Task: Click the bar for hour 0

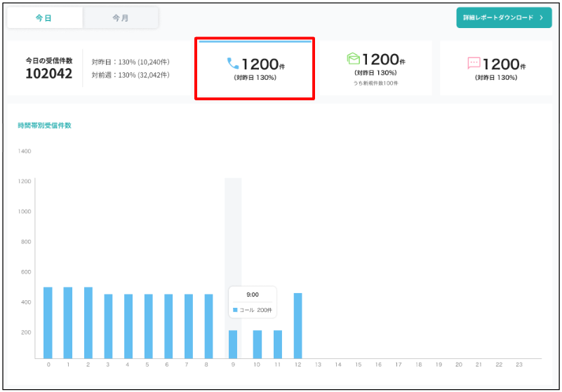Action: 48,323
